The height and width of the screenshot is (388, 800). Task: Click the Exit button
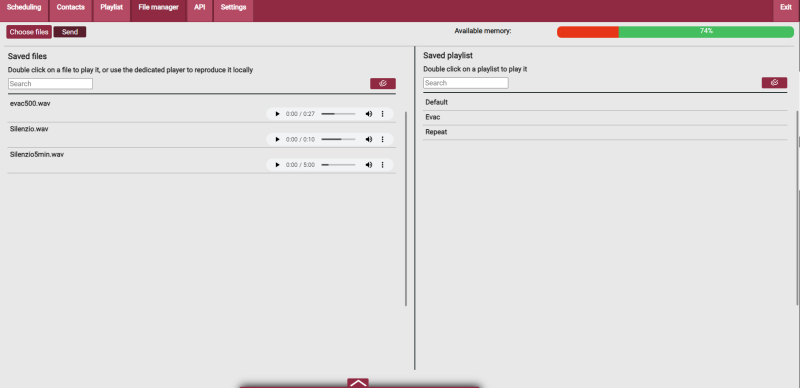786,10
